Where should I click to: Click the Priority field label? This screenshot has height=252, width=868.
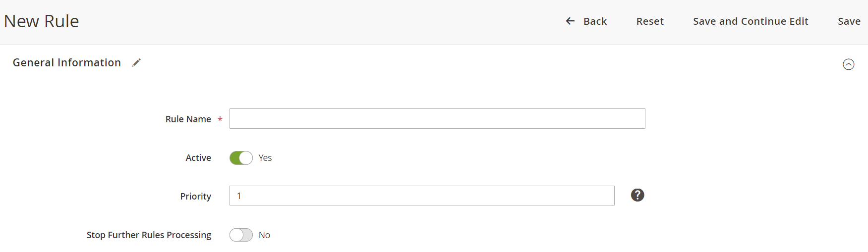(x=196, y=197)
